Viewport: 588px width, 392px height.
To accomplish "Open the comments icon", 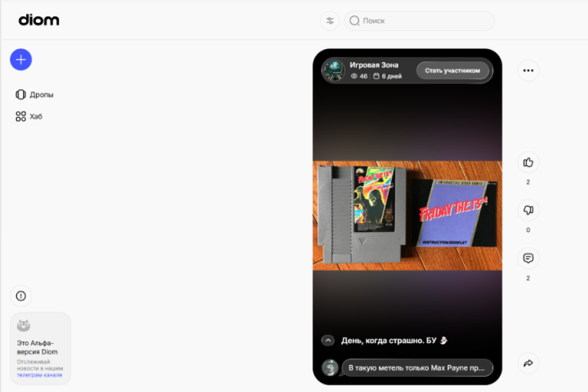I will 528,258.
